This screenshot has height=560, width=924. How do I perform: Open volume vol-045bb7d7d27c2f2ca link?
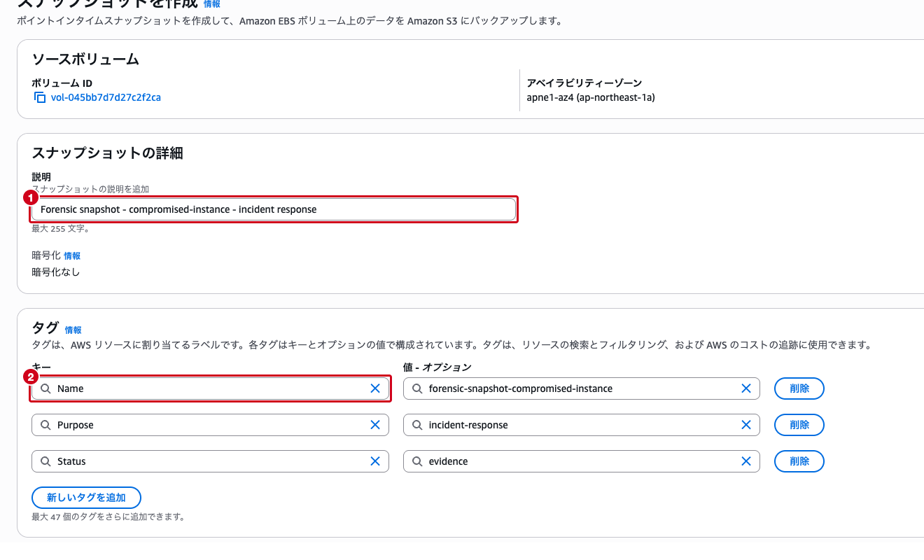(x=106, y=97)
